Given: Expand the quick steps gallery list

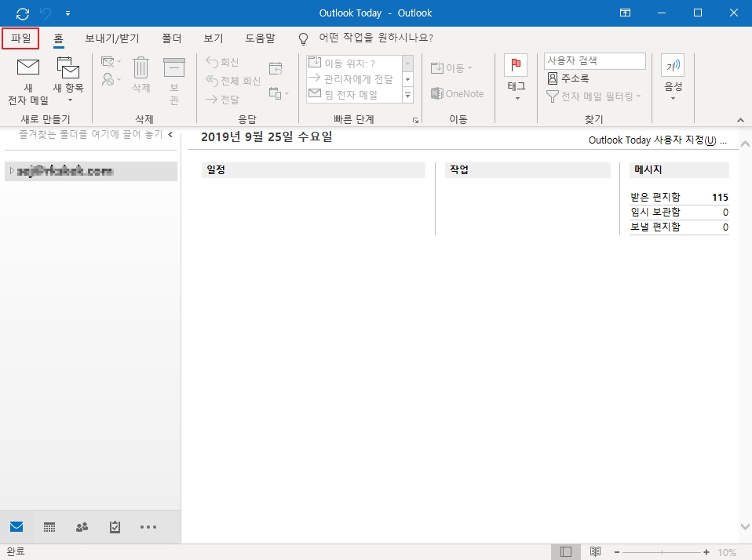Looking at the screenshot, I should [407, 96].
